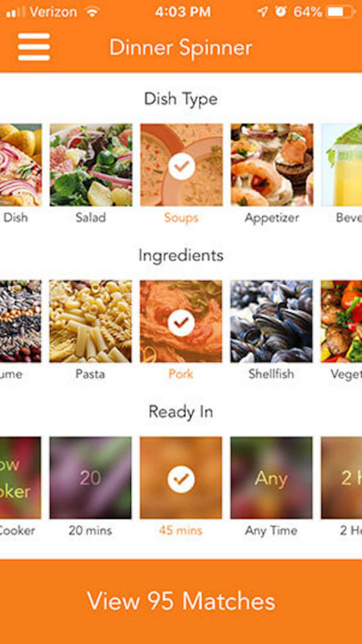The image size is (362, 644).
Task: Tap the Wi-Fi status icon
Action: 91,11
